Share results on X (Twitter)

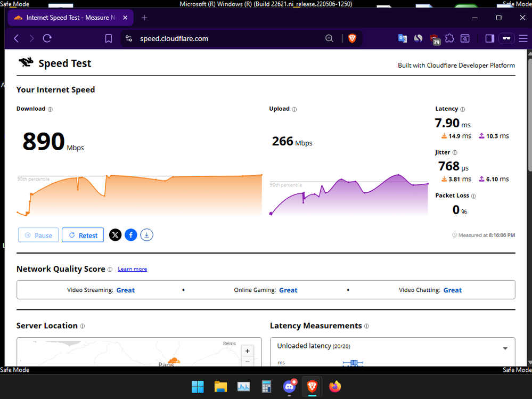(x=115, y=235)
